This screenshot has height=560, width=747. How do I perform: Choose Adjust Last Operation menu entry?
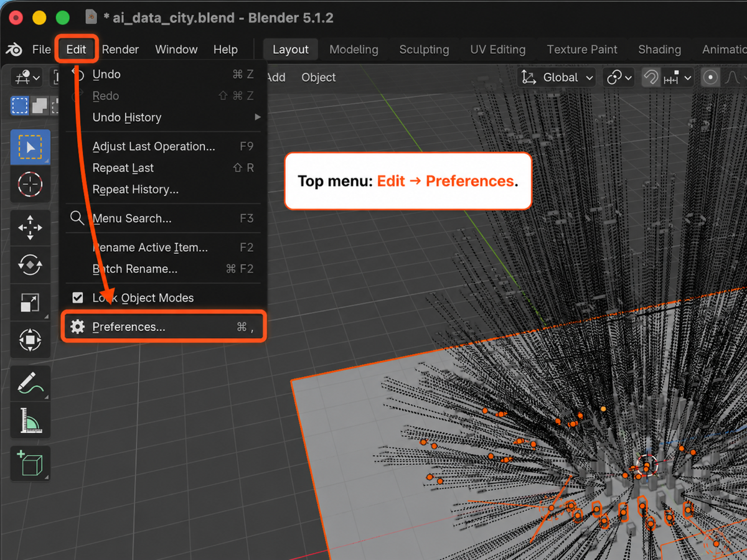tap(163, 147)
